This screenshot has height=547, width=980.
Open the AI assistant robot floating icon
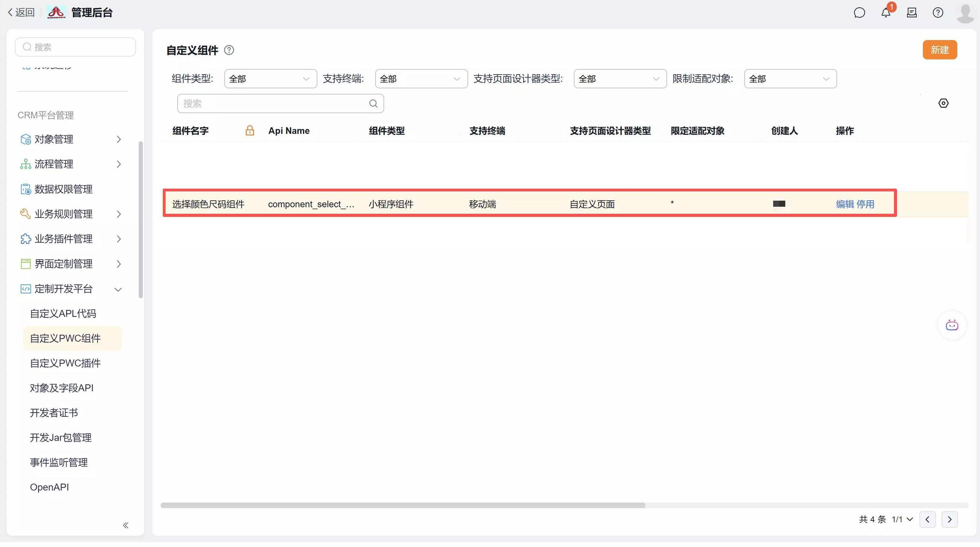pos(952,325)
